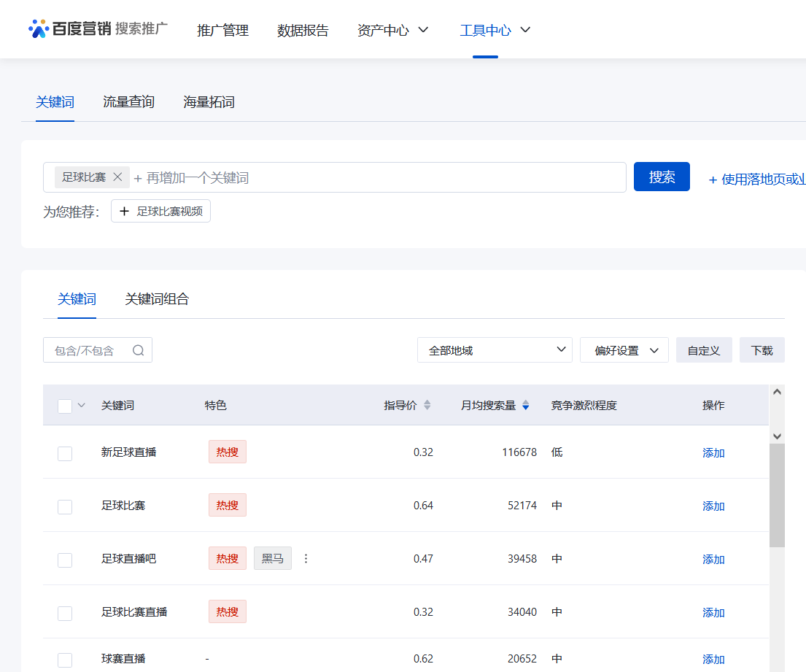Click the 操作 column header
The image size is (806, 672).
[x=713, y=405]
